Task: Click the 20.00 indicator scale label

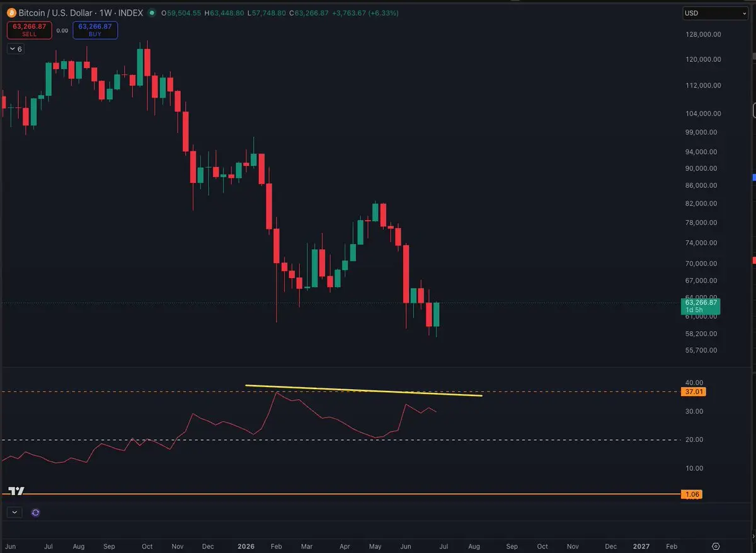Action: pyautogui.click(x=694, y=439)
